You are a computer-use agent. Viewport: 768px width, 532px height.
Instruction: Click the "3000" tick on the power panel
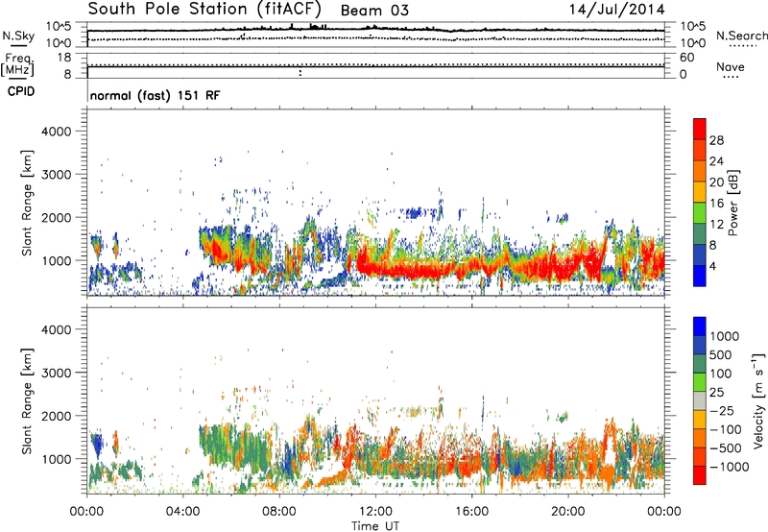tap(57, 175)
